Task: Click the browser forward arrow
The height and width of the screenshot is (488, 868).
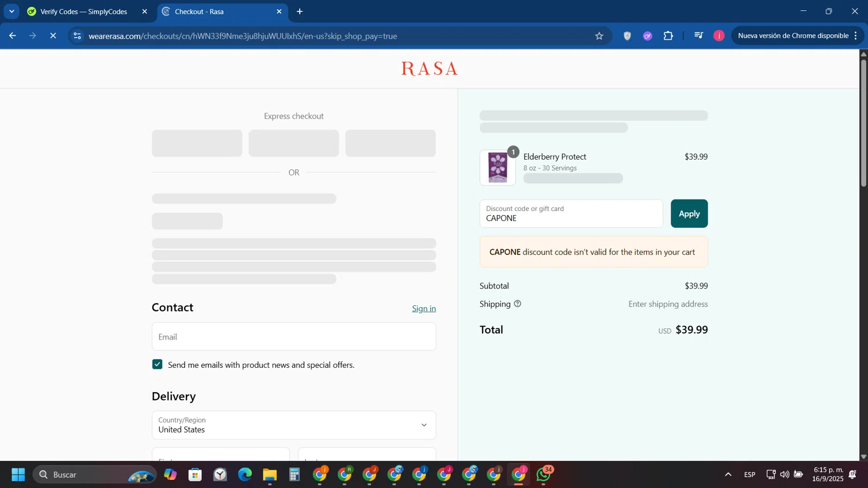Action: [x=33, y=36]
